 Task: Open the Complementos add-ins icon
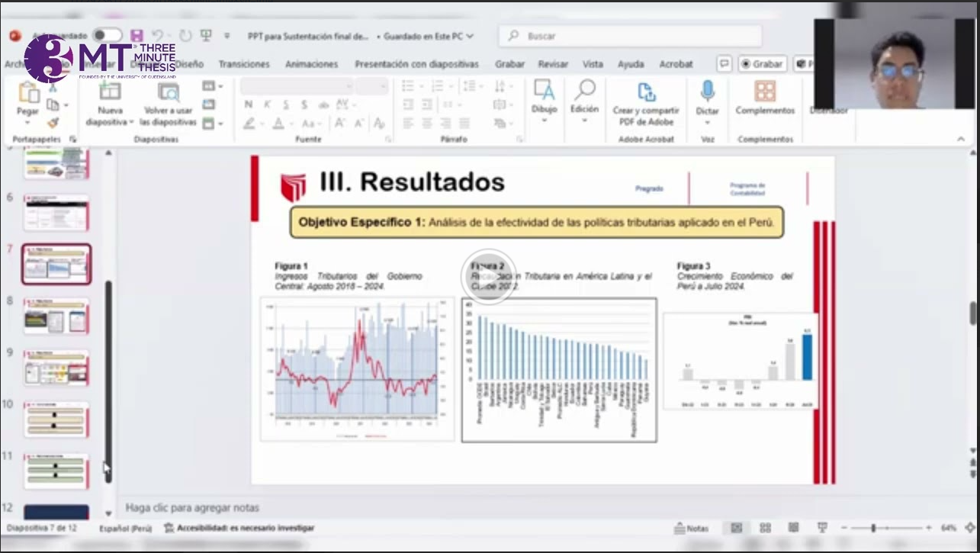pyautogui.click(x=764, y=92)
